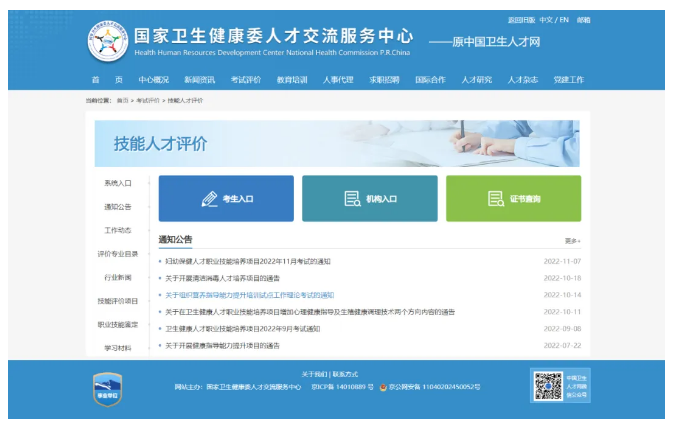Click the 通知公告 section heading

[x=176, y=240]
